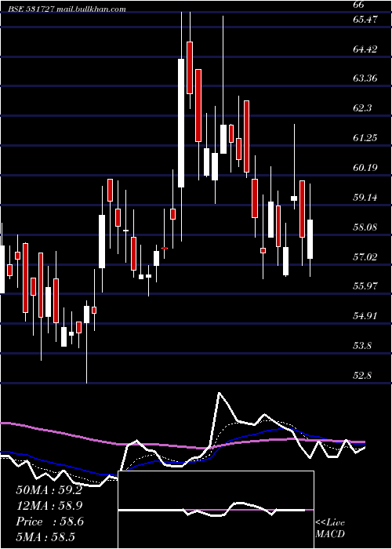Click the 65.47 price axis label
392x549 pixels.
(x=365, y=20)
